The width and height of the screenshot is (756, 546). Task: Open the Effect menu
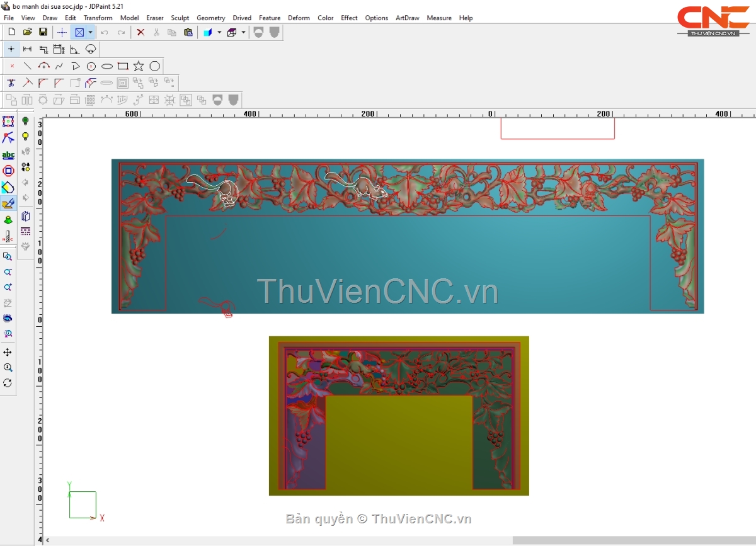[x=350, y=18]
